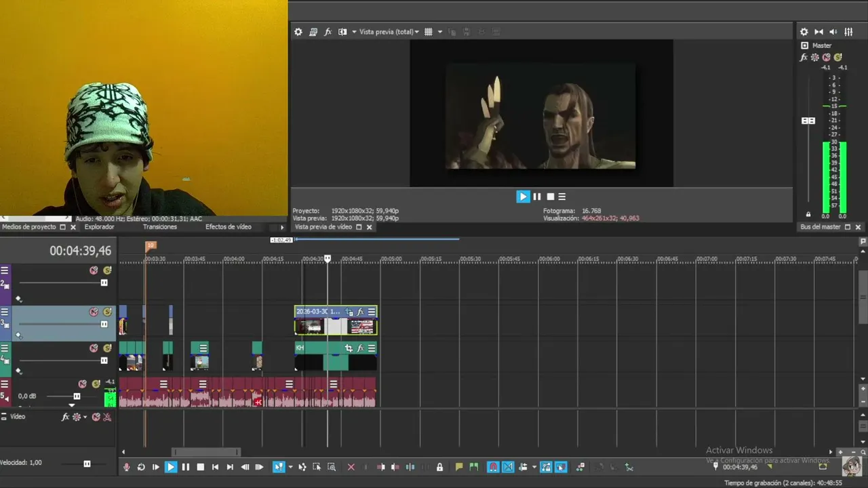Open event FX on the 2026-03-30 clip
868x488 pixels.
click(360, 312)
